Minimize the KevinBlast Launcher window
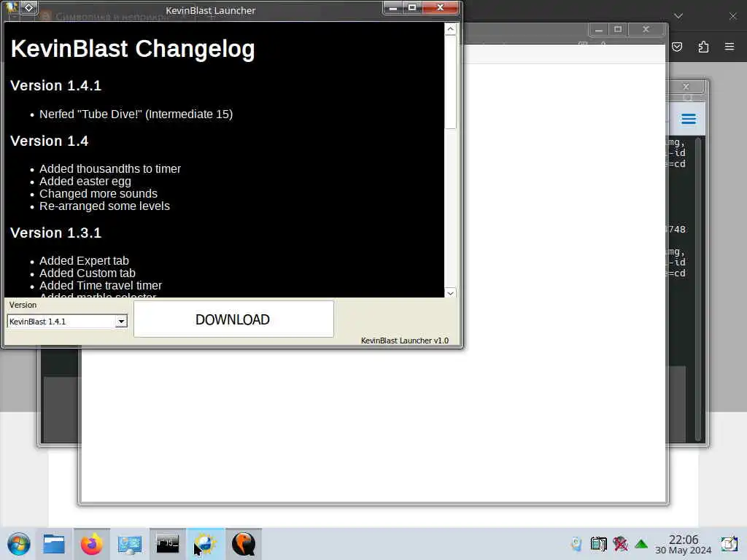Image resolution: width=747 pixels, height=560 pixels. click(x=393, y=7)
